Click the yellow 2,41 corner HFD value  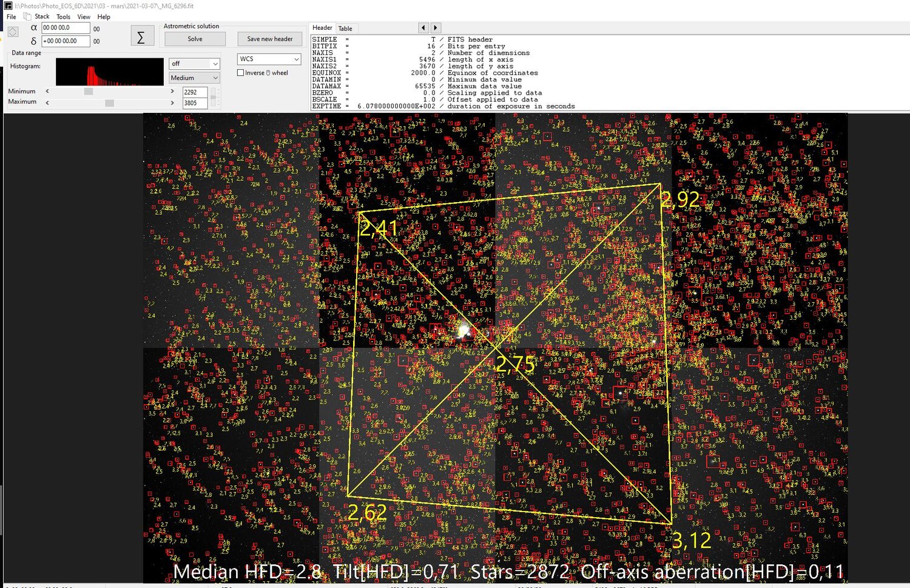pos(379,228)
